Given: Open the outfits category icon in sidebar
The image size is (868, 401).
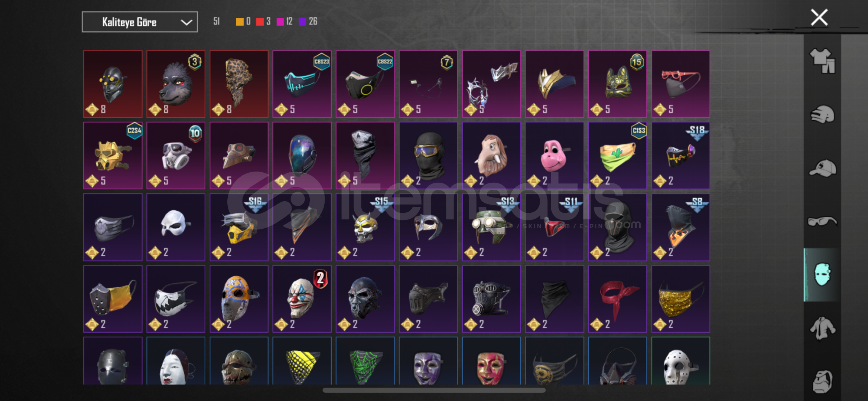Looking at the screenshot, I should [x=822, y=61].
